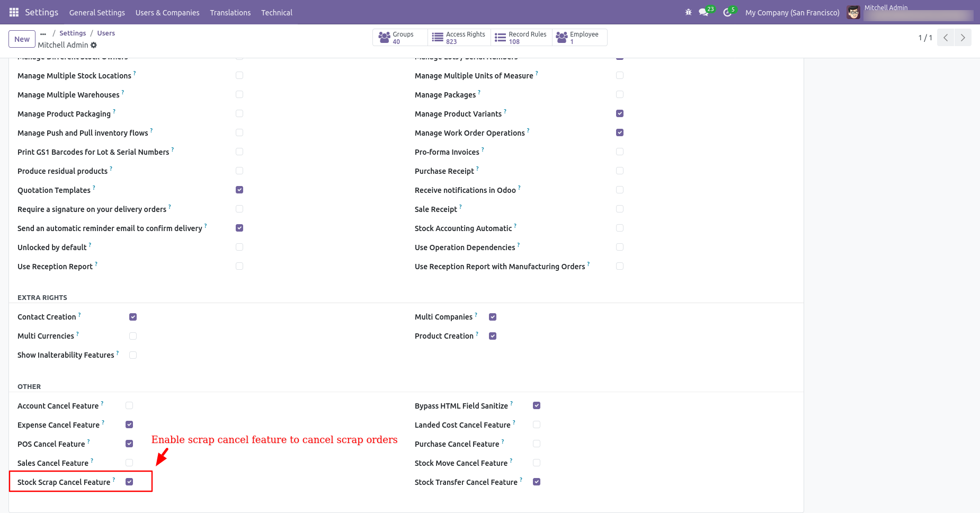The height and width of the screenshot is (513, 980).
Task: Toggle Quotation Templates checkbox
Action: click(x=239, y=190)
